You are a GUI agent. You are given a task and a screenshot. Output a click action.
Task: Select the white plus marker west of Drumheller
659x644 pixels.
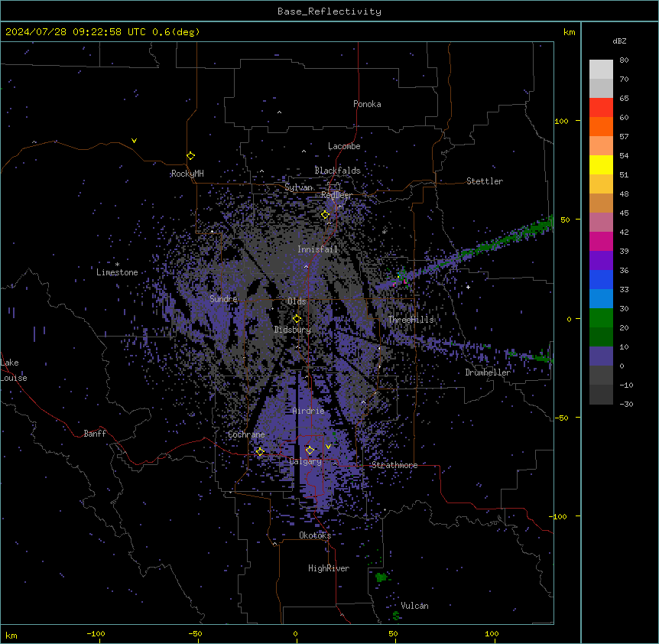[468, 287]
